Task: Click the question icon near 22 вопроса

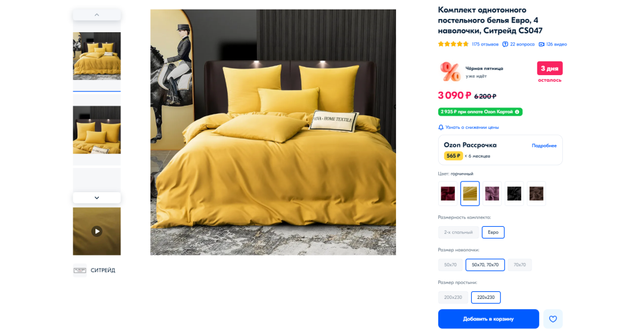Action: (x=505, y=44)
